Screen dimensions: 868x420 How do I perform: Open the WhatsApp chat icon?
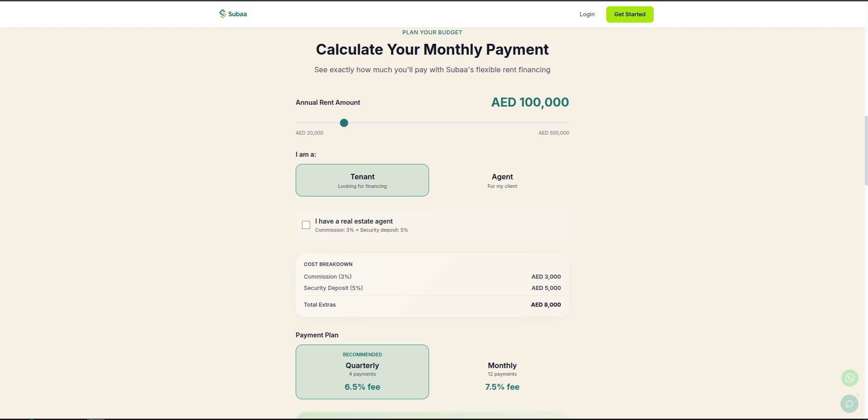pos(849,378)
